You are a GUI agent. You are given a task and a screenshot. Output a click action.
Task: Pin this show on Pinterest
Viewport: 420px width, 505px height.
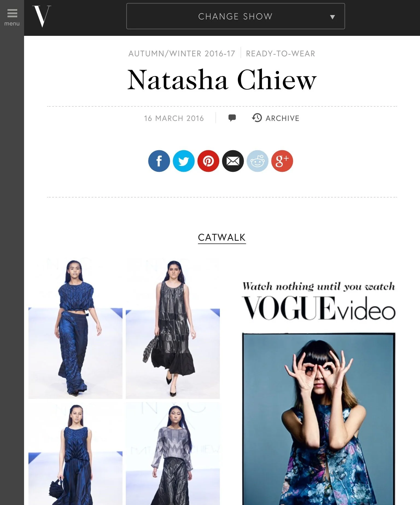click(x=208, y=161)
